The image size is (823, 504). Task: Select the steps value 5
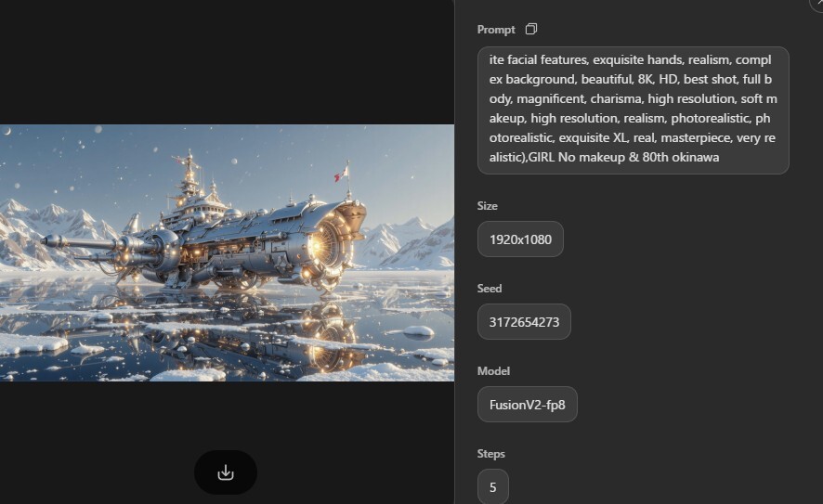493,486
